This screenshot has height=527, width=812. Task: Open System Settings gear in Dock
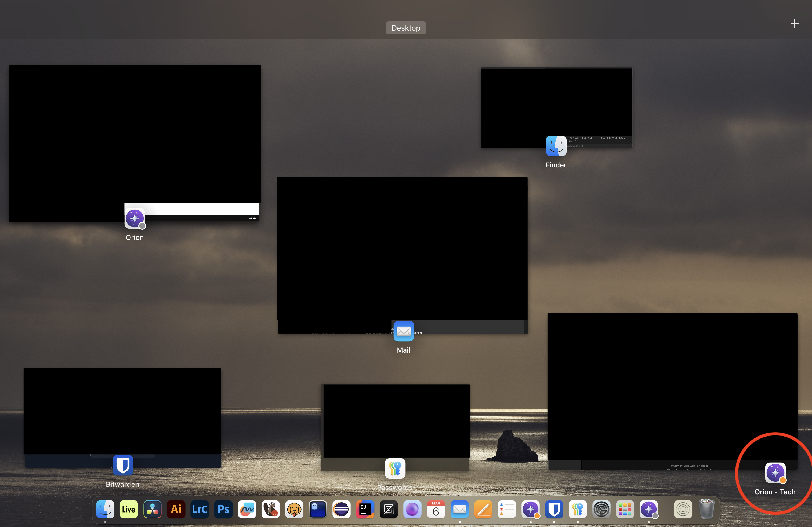[x=601, y=509]
